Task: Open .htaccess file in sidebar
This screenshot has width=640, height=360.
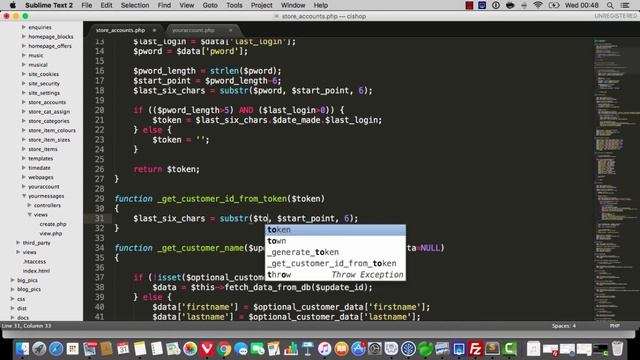Action: (x=35, y=262)
